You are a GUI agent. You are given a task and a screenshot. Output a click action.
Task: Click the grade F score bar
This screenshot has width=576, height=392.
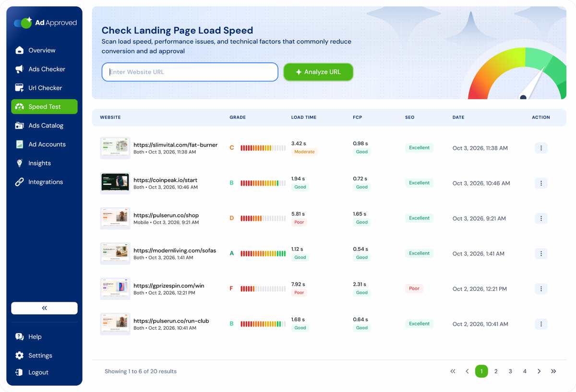(x=263, y=289)
